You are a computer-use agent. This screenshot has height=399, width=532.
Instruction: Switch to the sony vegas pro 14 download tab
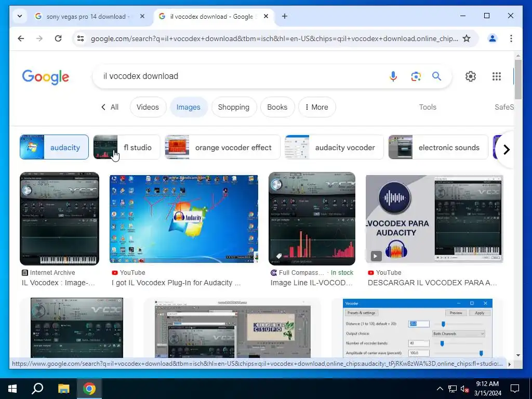(87, 16)
